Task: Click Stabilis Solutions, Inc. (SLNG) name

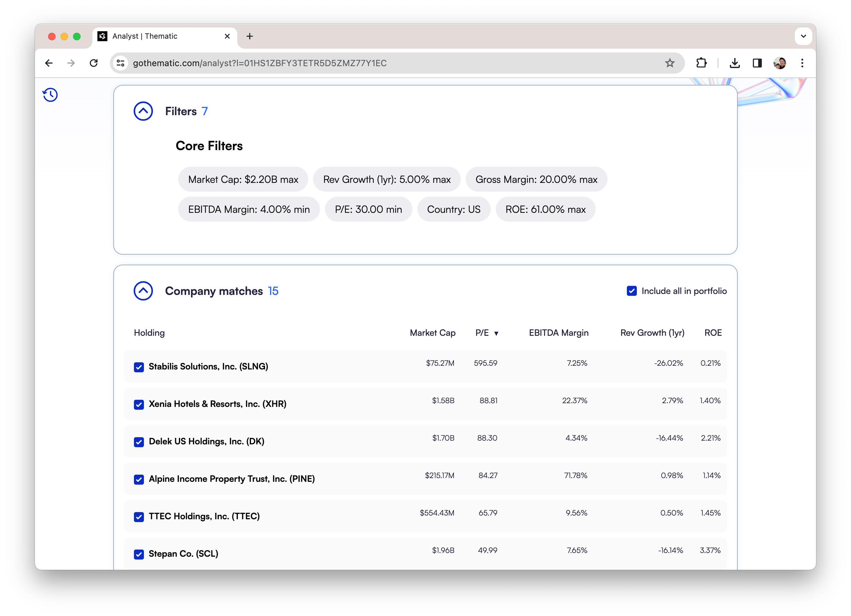Action: (208, 367)
